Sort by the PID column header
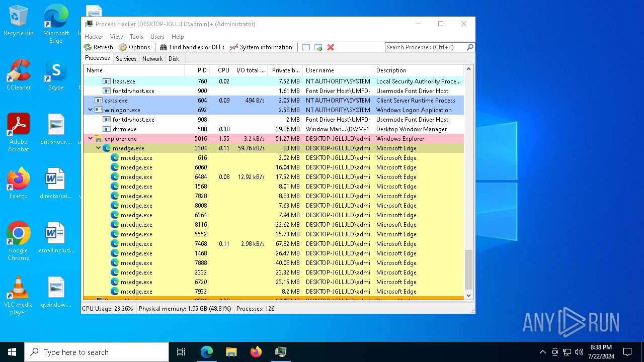The height and width of the screenshot is (362, 644). [197, 70]
